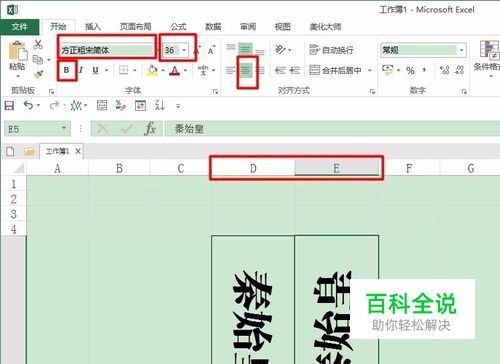Apply the red Font Color A

click(175, 70)
